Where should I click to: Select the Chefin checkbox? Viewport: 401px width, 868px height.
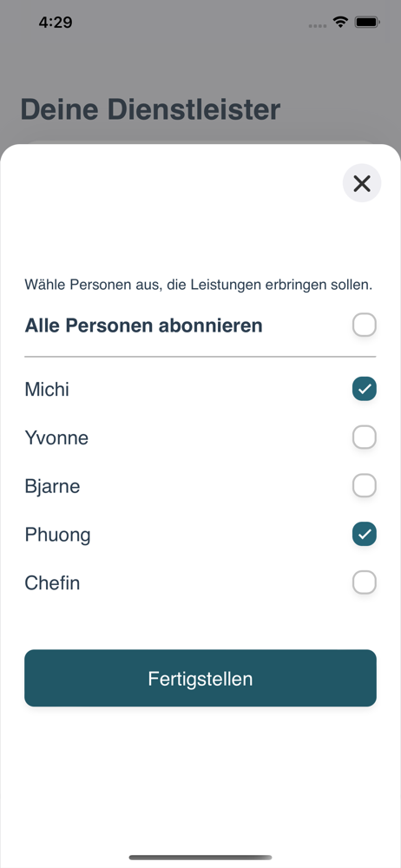click(365, 582)
